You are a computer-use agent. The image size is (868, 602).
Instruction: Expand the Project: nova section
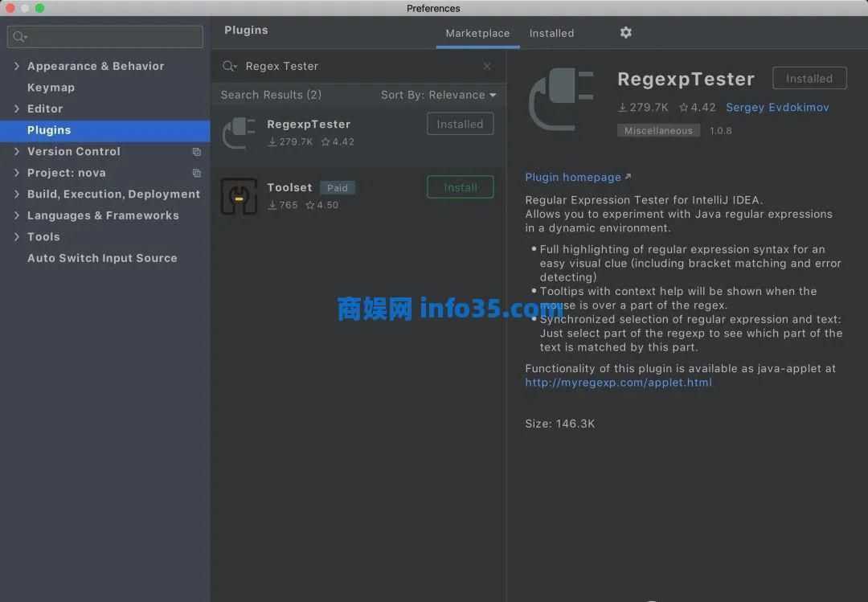17,173
